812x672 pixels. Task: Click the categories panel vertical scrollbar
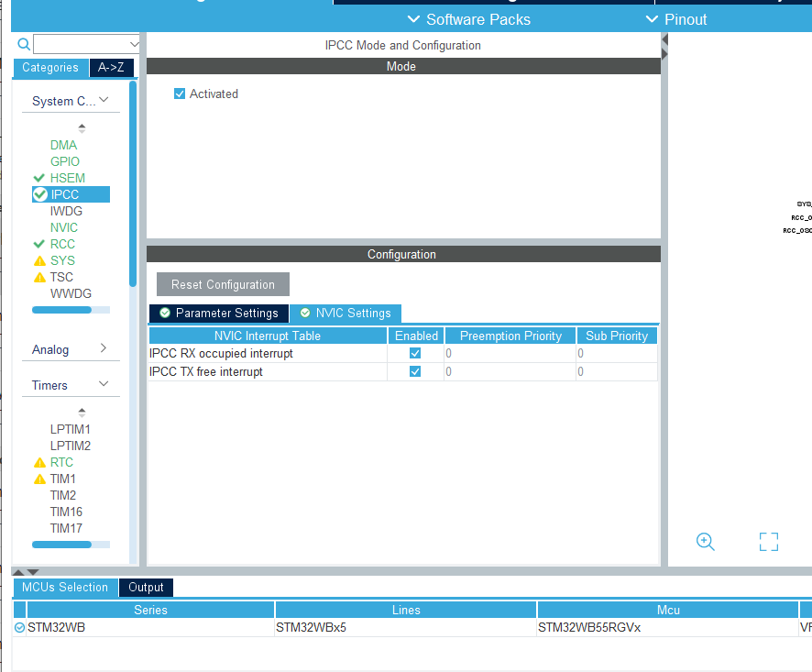coord(133,184)
